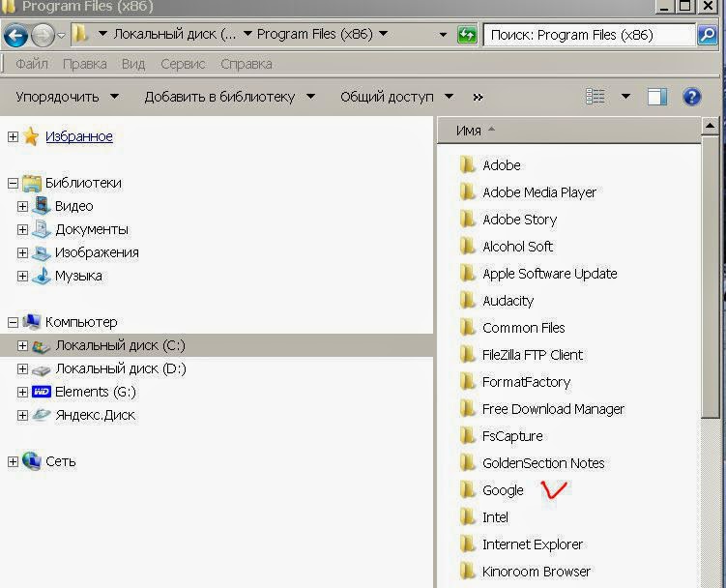Click Локальный диск breadcrumb in address bar
The width and height of the screenshot is (726, 588).
[x=175, y=34]
